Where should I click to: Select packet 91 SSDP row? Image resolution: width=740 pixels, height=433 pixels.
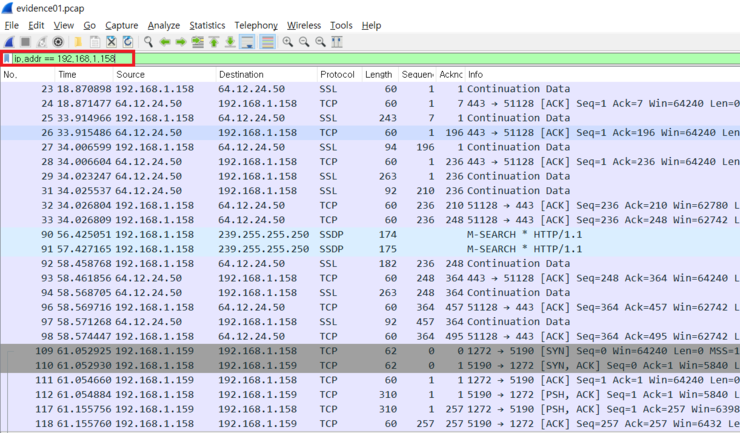(x=370, y=249)
